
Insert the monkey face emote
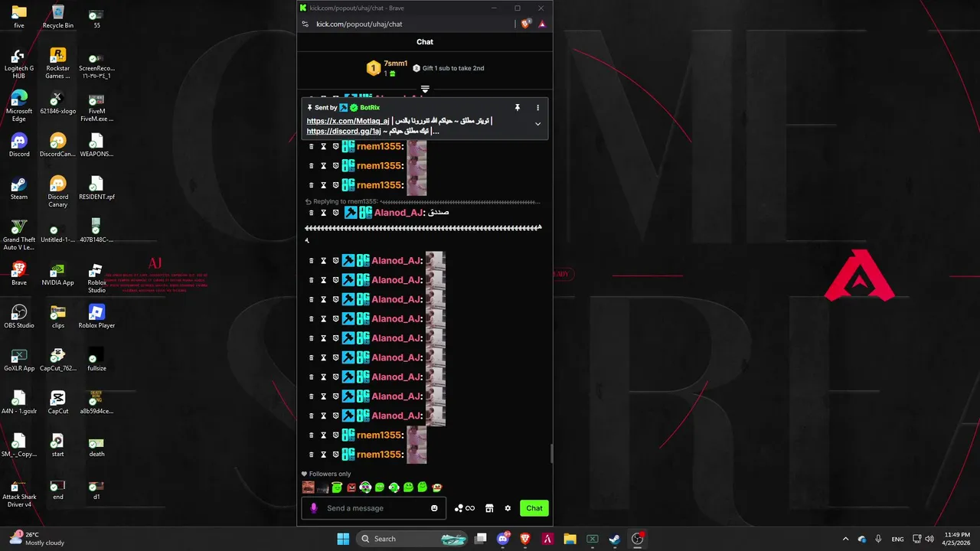[x=436, y=487]
